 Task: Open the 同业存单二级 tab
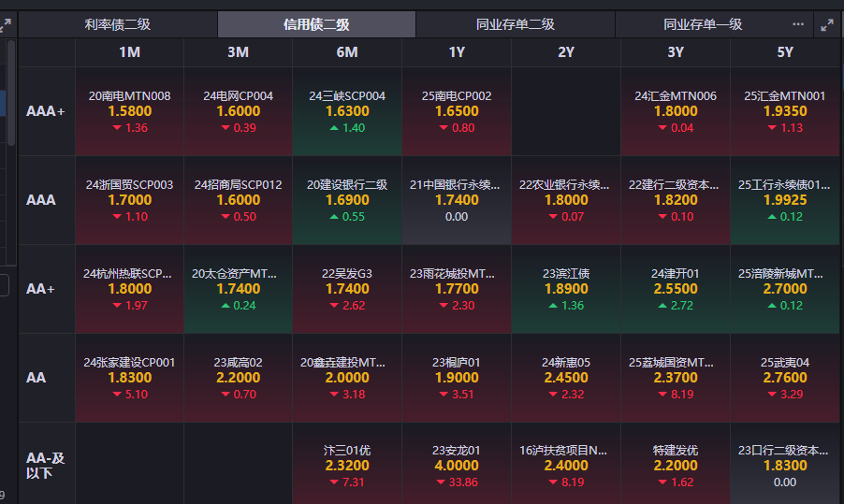[x=516, y=24]
